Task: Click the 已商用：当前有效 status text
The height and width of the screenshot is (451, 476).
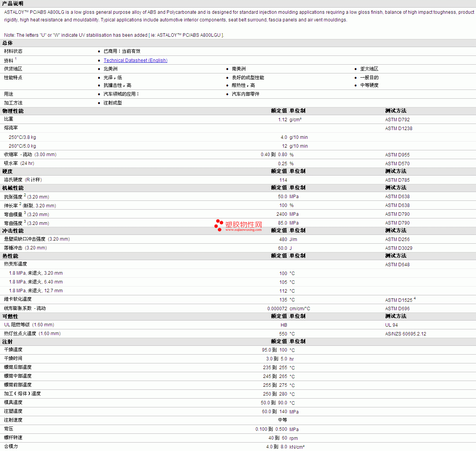Action: tap(122, 51)
